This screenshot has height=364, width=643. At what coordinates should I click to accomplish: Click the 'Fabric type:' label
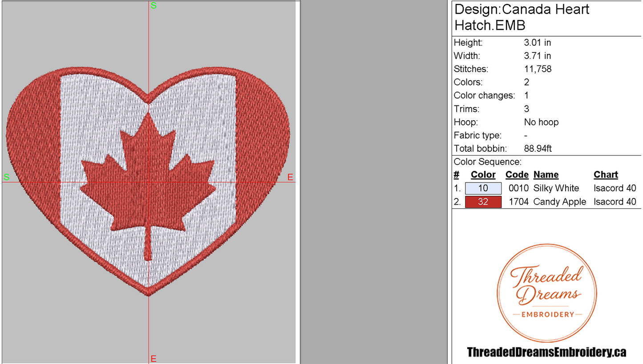pos(477,136)
